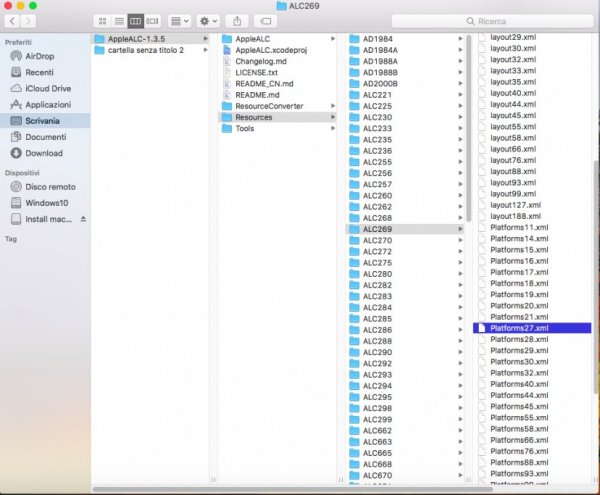The width and height of the screenshot is (600, 495).
Task: Open the gear action menu
Action: tap(208, 21)
